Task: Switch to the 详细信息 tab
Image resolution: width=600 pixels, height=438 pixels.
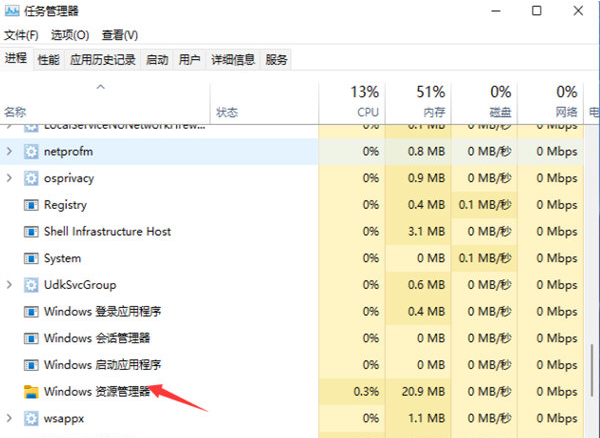Action: coord(233,60)
